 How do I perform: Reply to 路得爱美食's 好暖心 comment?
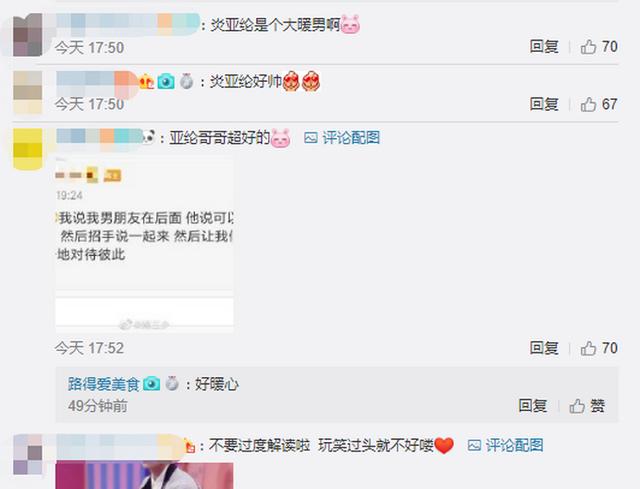click(532, 406)
